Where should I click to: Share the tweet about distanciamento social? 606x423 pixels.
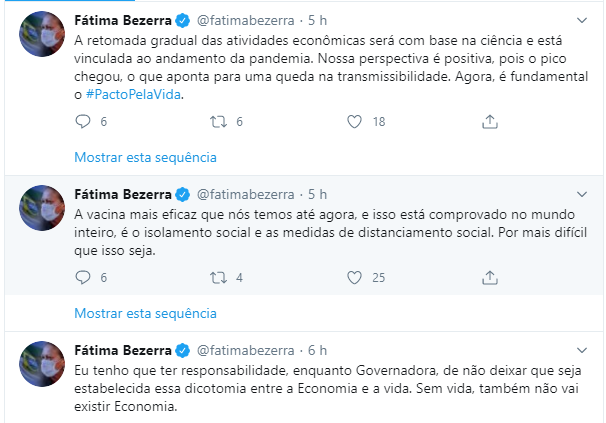click(x=489, y=277)
